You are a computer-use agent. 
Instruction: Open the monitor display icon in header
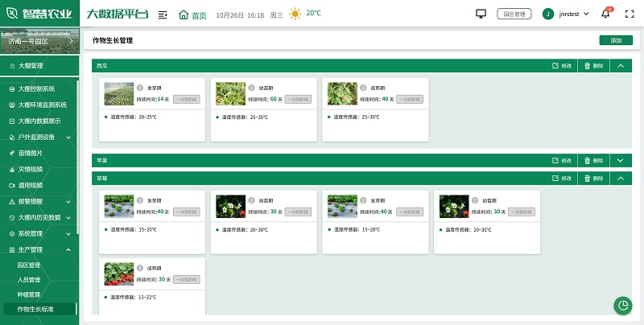[x=481, y=14]
